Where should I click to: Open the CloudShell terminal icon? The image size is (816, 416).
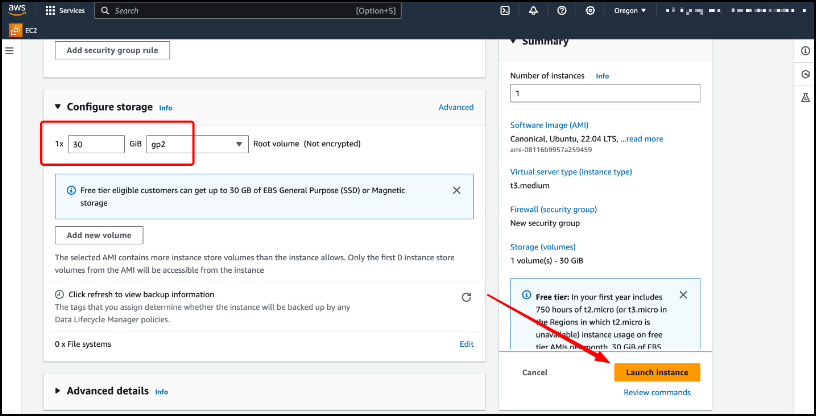504,10
